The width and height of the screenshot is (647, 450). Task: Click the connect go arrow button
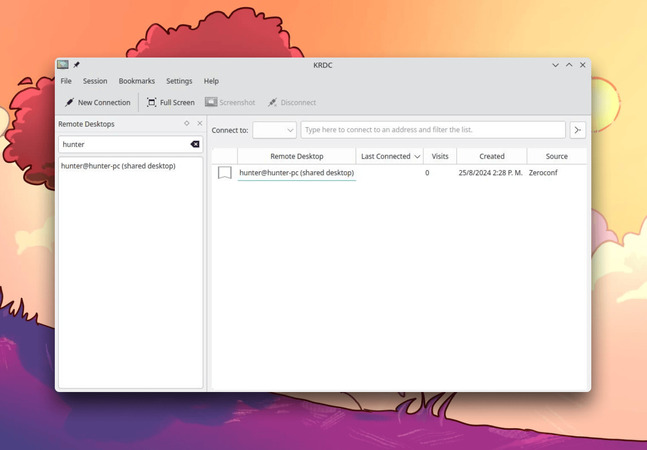578,130
